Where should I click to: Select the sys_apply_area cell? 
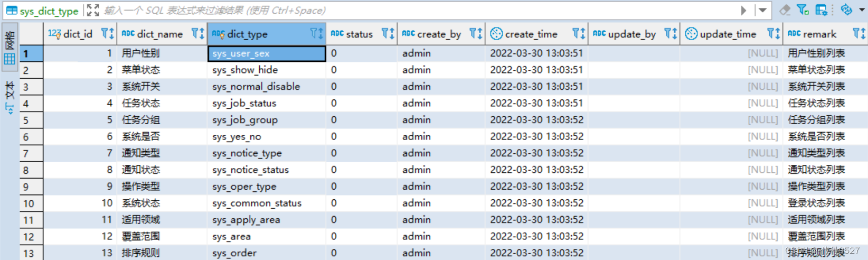click(x=267, y=220)
